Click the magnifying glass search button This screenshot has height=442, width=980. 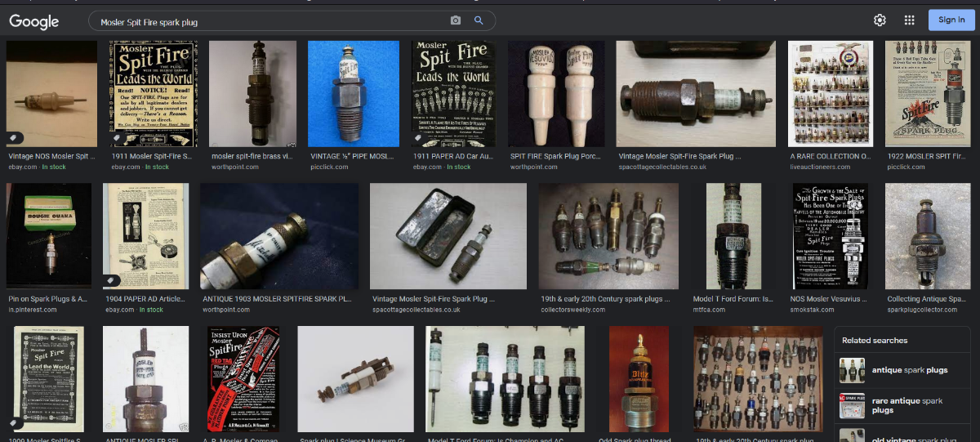pos(479,20)
